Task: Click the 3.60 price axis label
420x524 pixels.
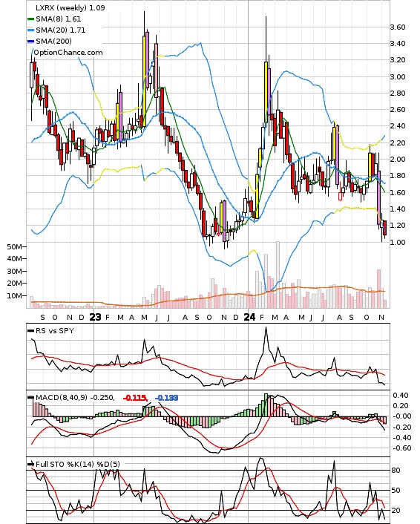Action: coord(398,27)
